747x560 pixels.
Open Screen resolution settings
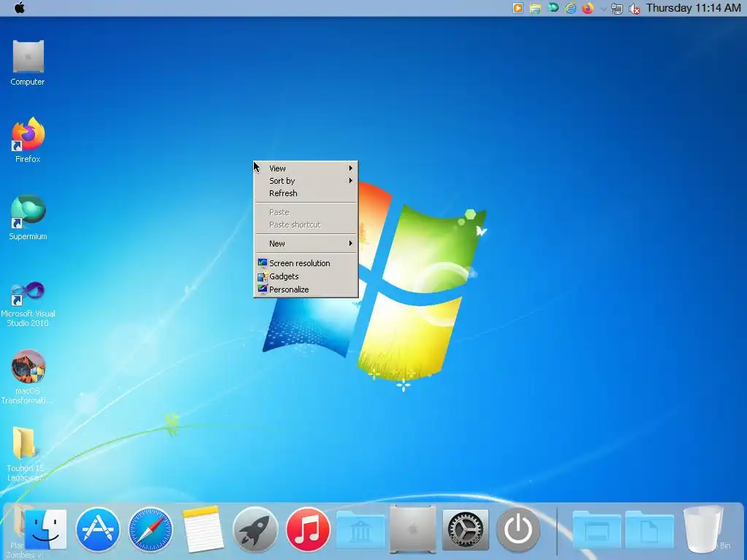306,262
